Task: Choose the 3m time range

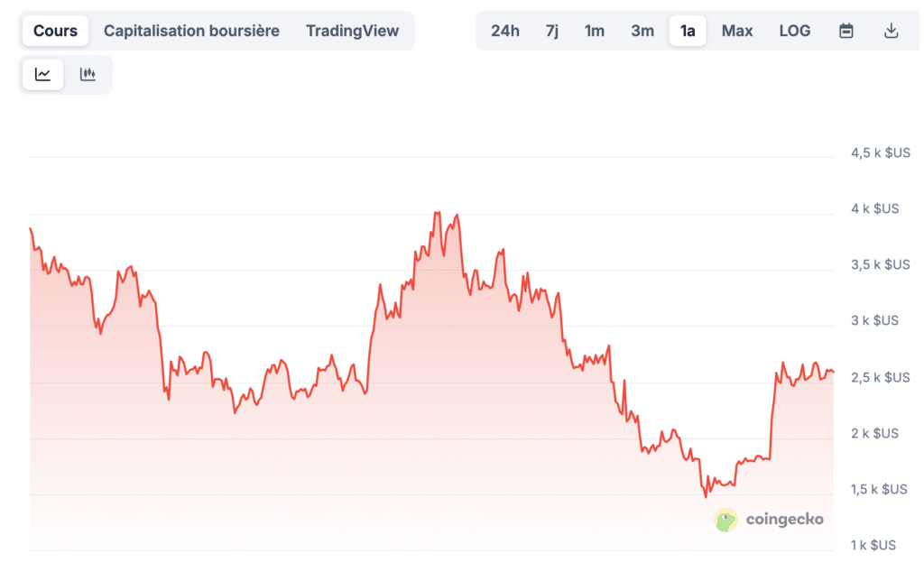Action: pyautogui.click(x=642, y=31)
